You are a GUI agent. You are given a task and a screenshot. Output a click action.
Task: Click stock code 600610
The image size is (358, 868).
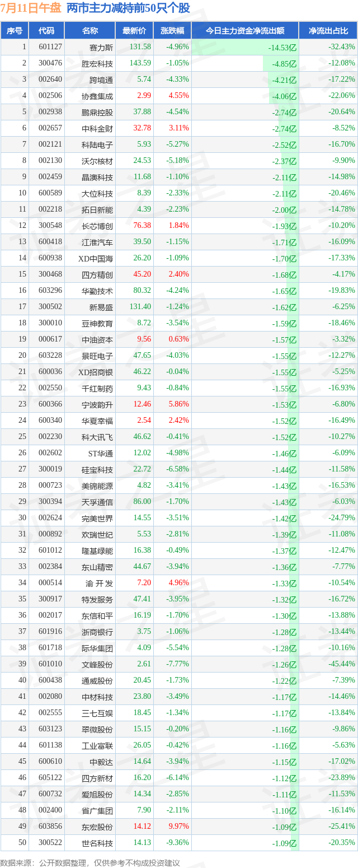click(x=50, y=762)
